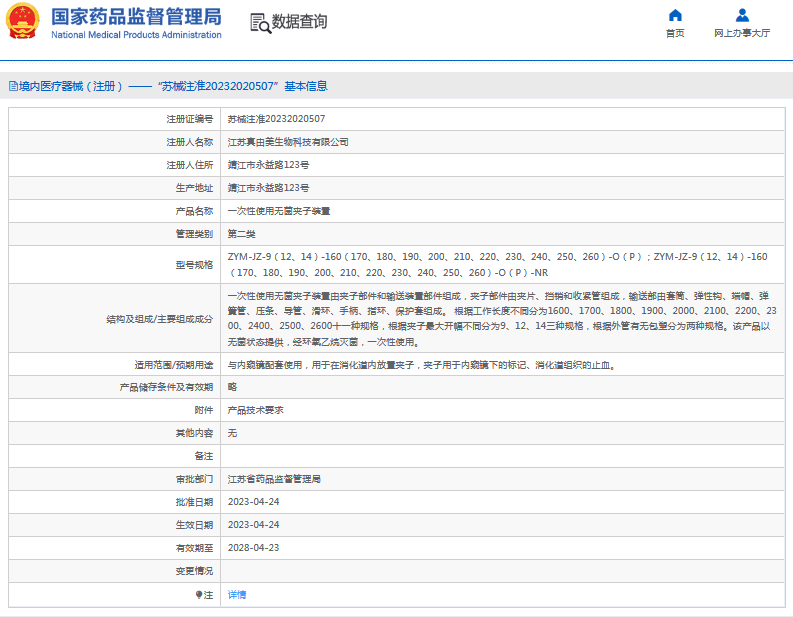Click approving department 江苏省药品监督管理局
This screenshot has width=793, height=617.
click(x=274, y=479)
